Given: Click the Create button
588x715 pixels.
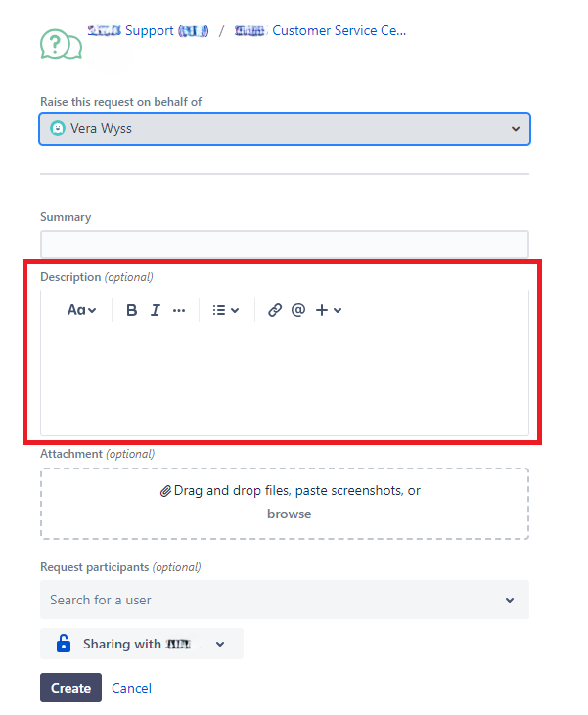Looking at the screenshot, I should (70, 688).
